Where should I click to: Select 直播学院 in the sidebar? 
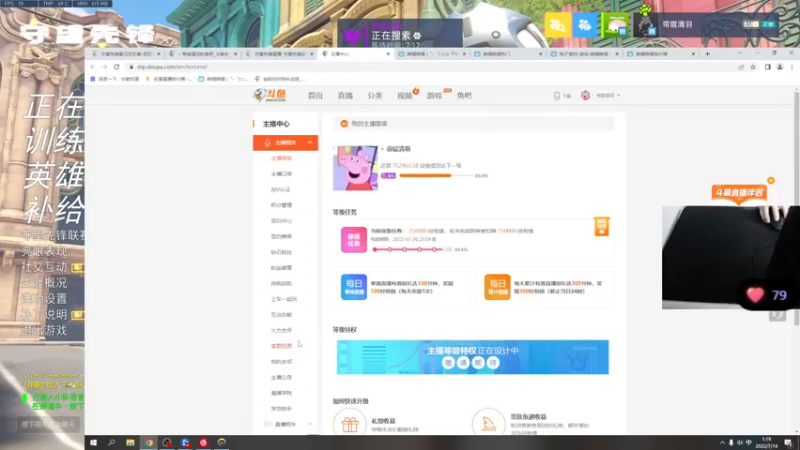[281, 393]
